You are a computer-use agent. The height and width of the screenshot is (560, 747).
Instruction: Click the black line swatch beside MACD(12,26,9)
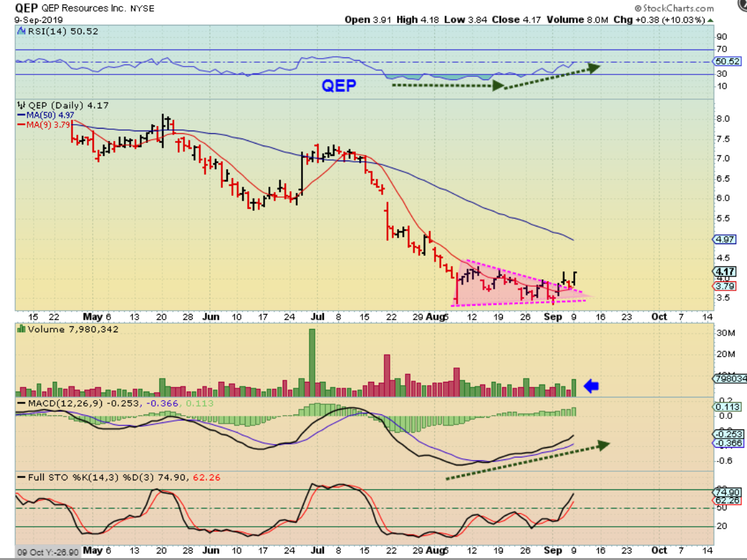(22, 403)
